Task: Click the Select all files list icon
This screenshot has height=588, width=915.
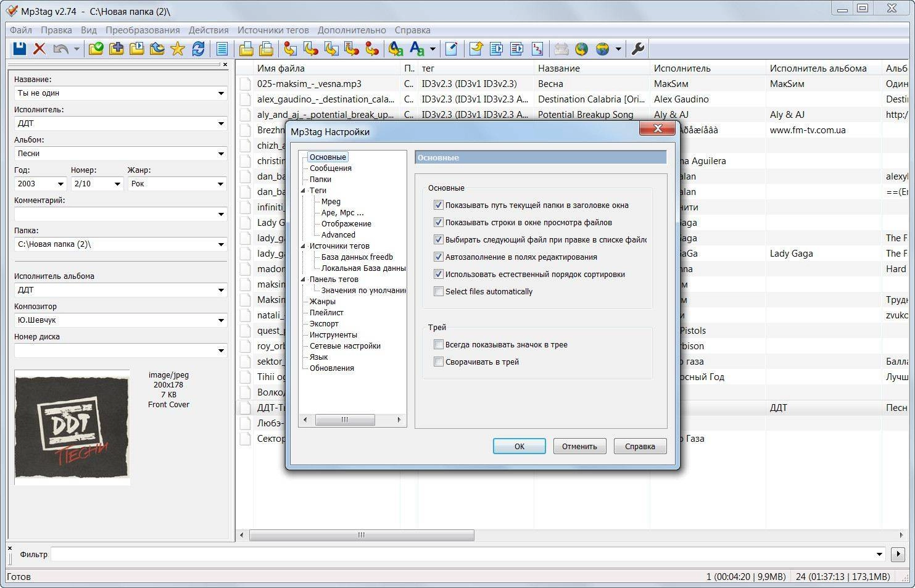Action: (x=222, y=49)
